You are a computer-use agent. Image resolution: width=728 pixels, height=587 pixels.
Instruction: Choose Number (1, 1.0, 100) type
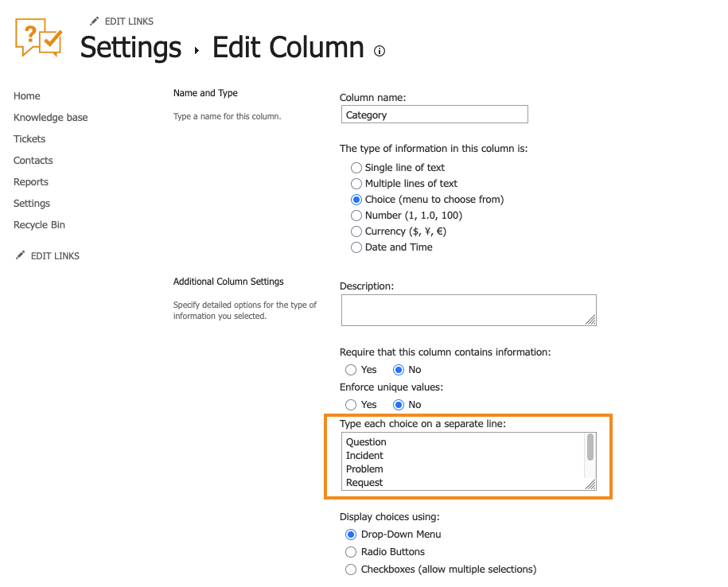coord(356,216)
